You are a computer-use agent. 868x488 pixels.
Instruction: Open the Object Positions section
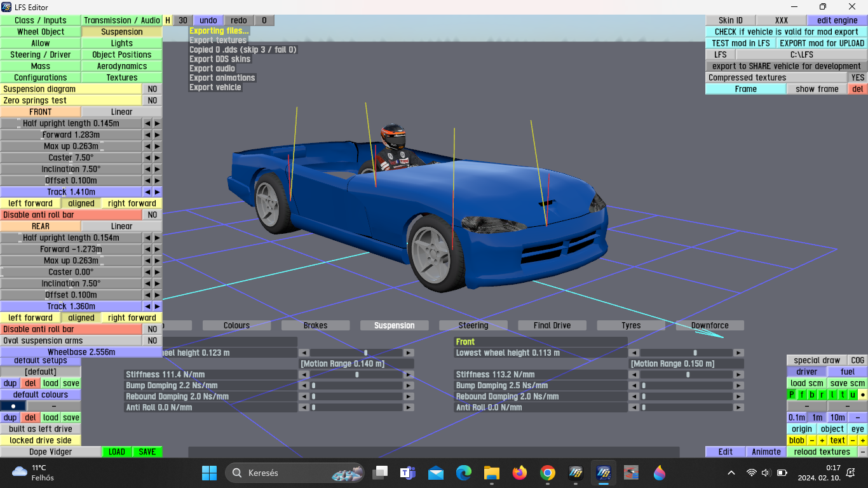pyautogui.click(x=122, y=55)
